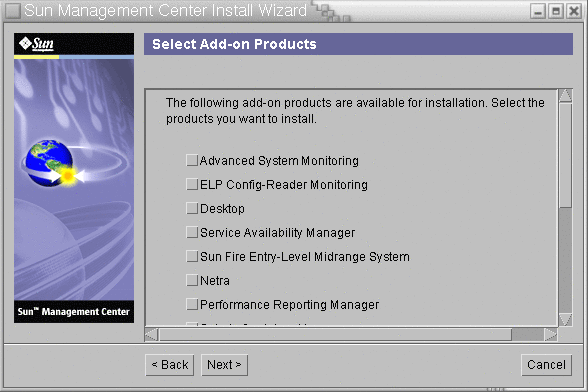The image size is (588, 392).
Task: Enable ELP Config-Reader Monitoring add-on
Action: (x=192, y=185)
